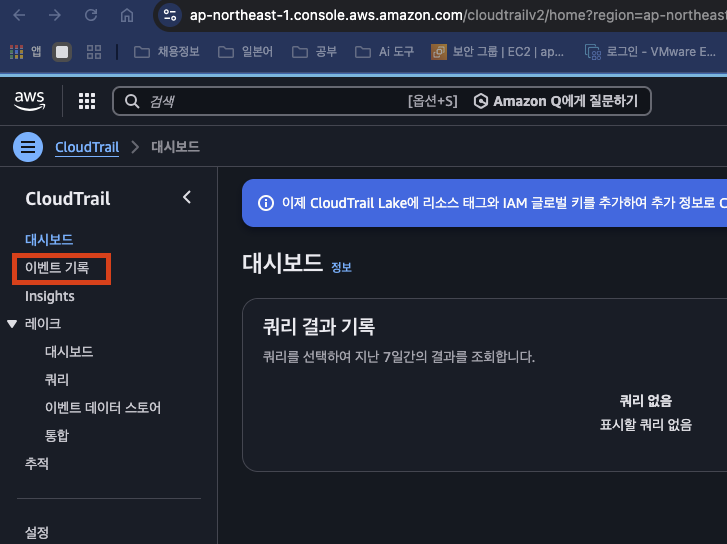Click the magnifier icon in AWS search
Viewport: 727px width, 544px height.
pos(132,101)
